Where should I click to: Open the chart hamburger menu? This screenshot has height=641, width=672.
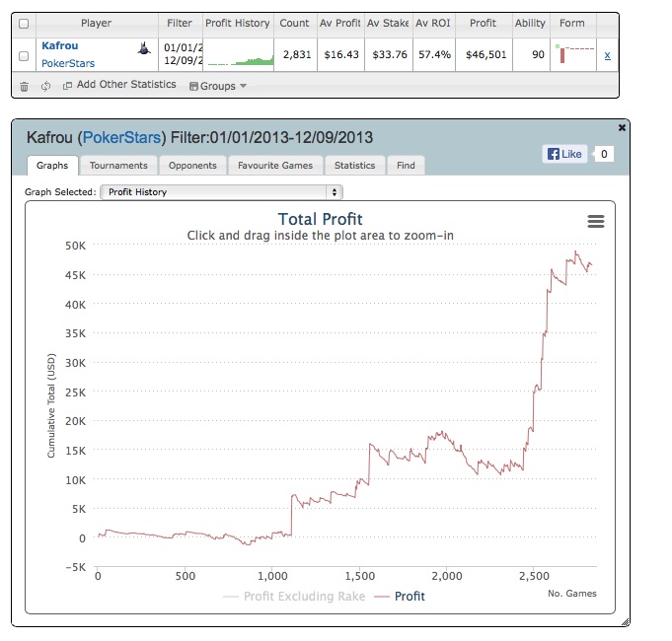[x=595, y=222]
